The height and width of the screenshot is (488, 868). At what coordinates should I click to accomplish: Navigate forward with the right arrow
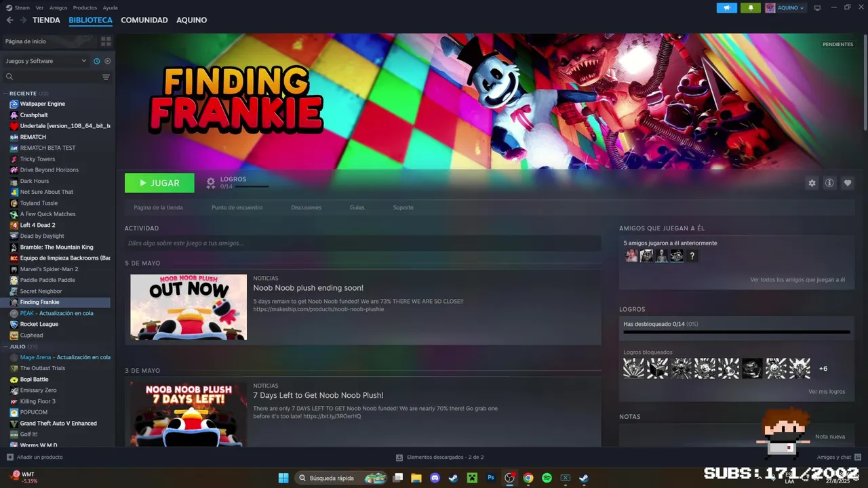click(23, 20)
